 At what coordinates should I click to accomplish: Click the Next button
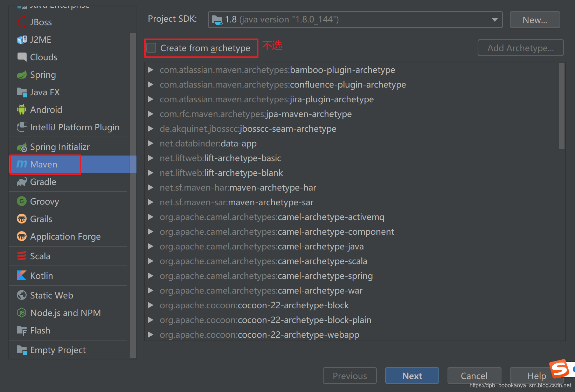[412, 376]
